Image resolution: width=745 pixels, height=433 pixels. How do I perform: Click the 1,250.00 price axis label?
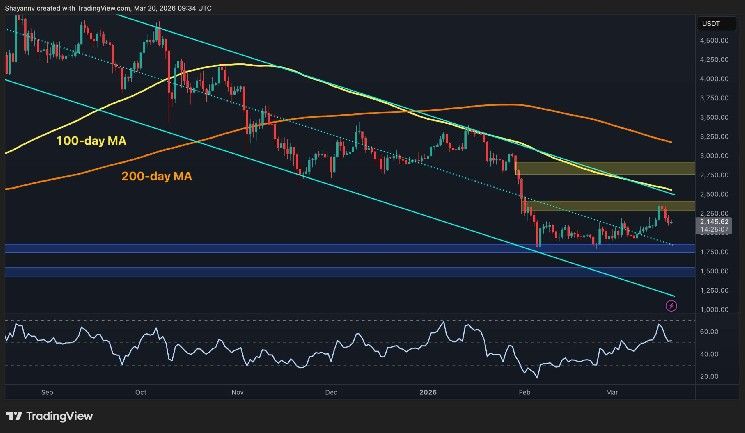point(714,290)
